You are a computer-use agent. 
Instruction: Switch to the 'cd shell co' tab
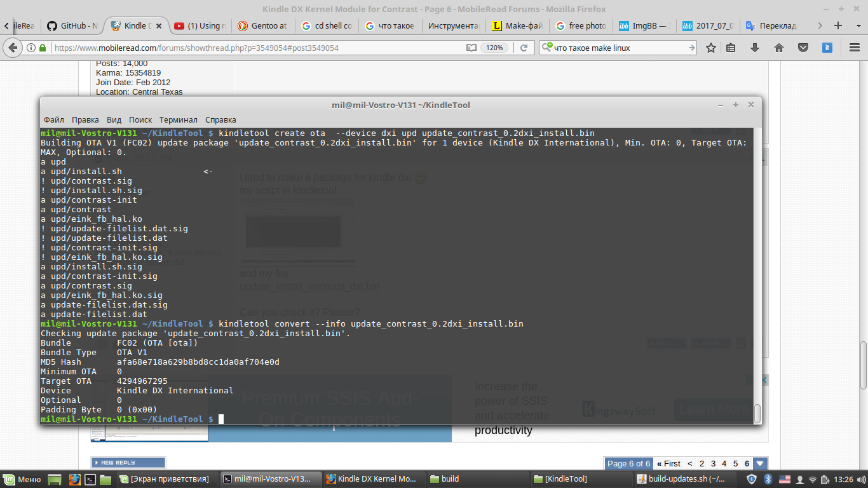pyautogui.click(x=327, y=26)
